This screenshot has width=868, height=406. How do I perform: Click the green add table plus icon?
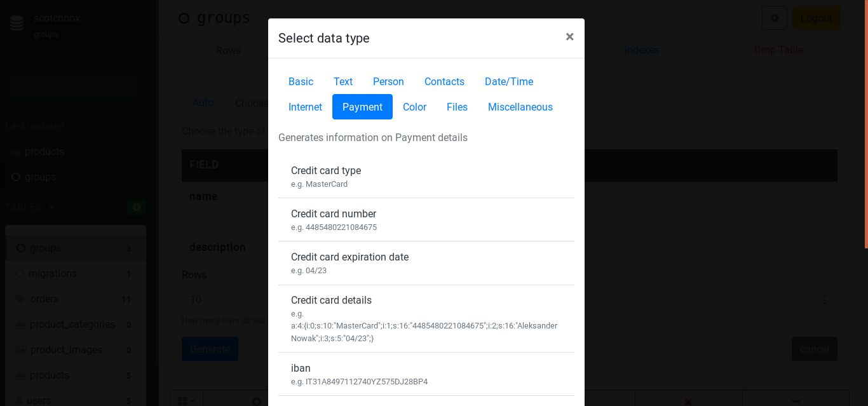[x=136, y=207]
